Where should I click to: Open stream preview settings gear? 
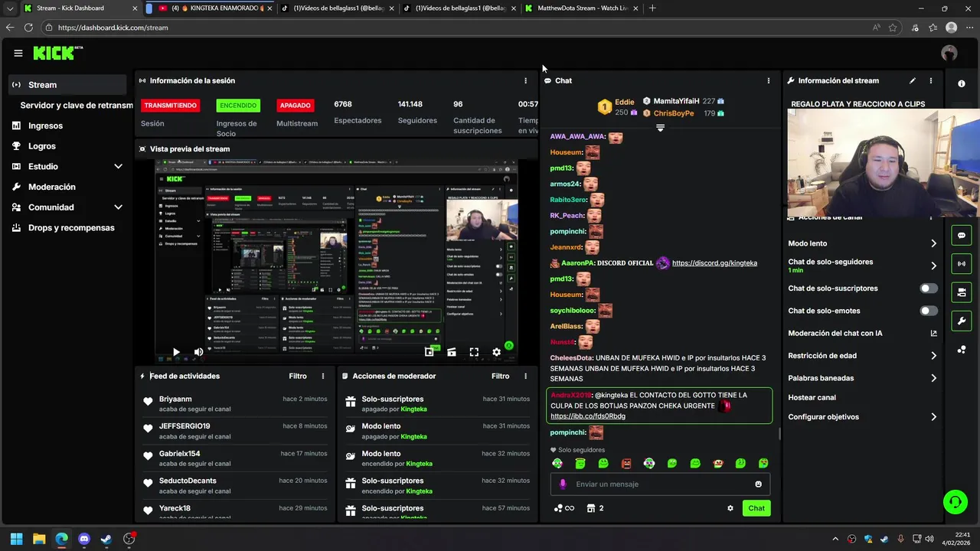coord(496,352)
